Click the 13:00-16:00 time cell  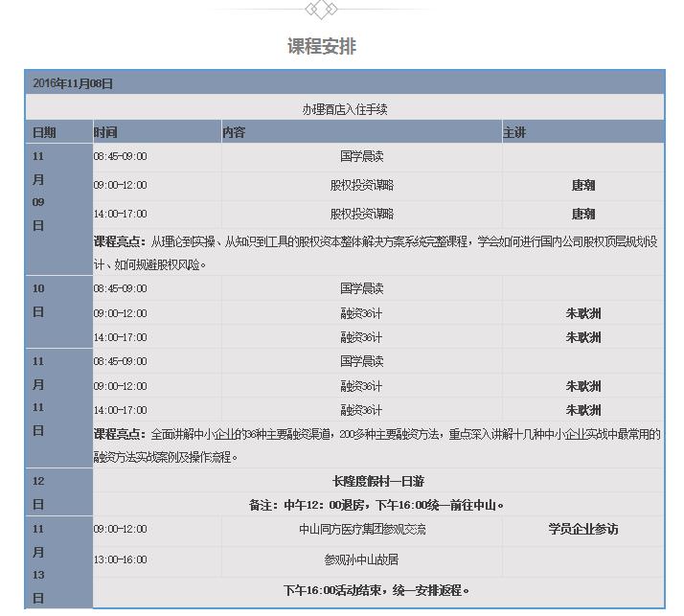pyautogui.click(x=121, y=559)
